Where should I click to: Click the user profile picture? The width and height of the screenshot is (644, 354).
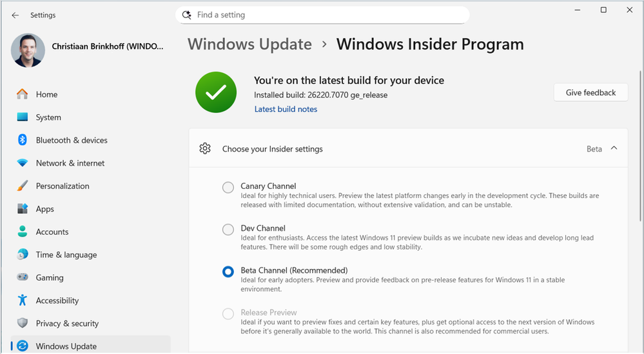[28, 50]
